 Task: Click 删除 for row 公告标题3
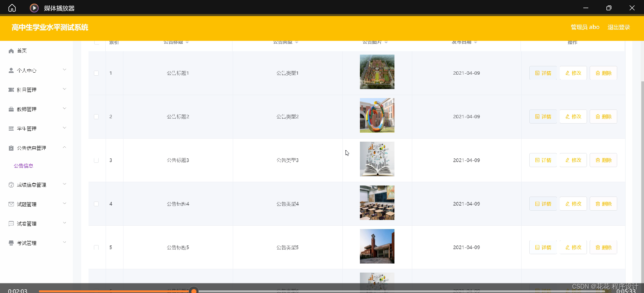pyautogui.click(x=603, y=160)
